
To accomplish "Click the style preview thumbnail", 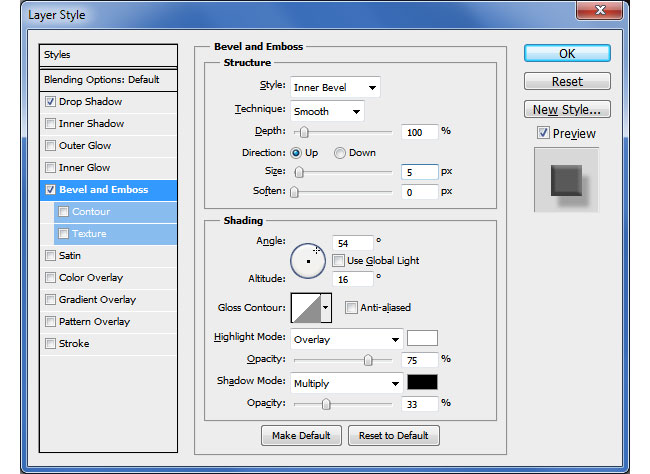I will [x=566, y=180].
